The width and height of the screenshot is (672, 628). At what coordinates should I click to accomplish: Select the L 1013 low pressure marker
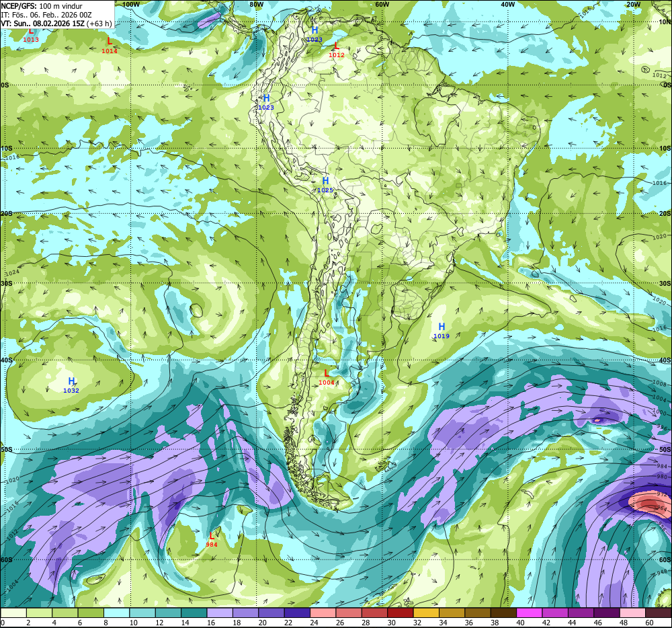click(31, 35)
